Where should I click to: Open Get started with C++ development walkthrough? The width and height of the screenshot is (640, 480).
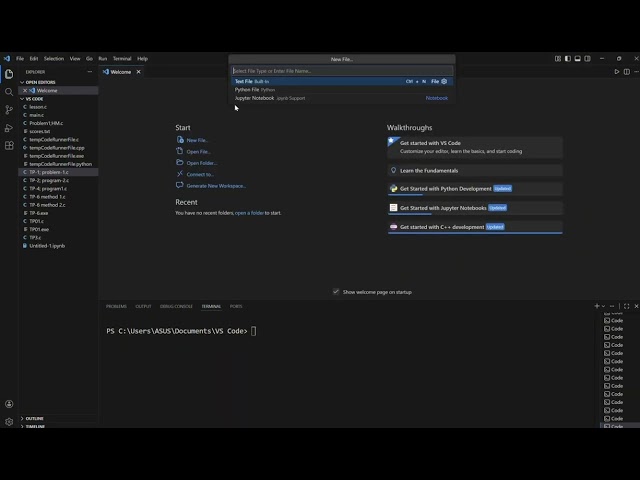click(x=475, y=227)
